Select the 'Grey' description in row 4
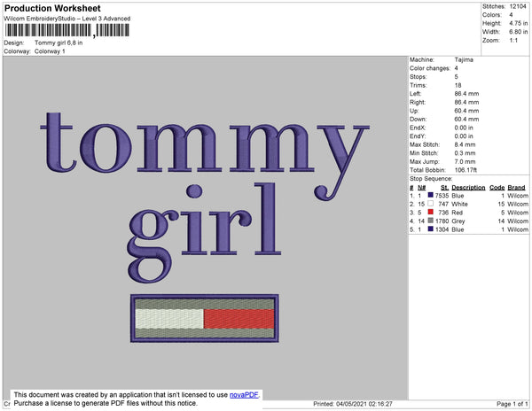 [x=458, y=221]
